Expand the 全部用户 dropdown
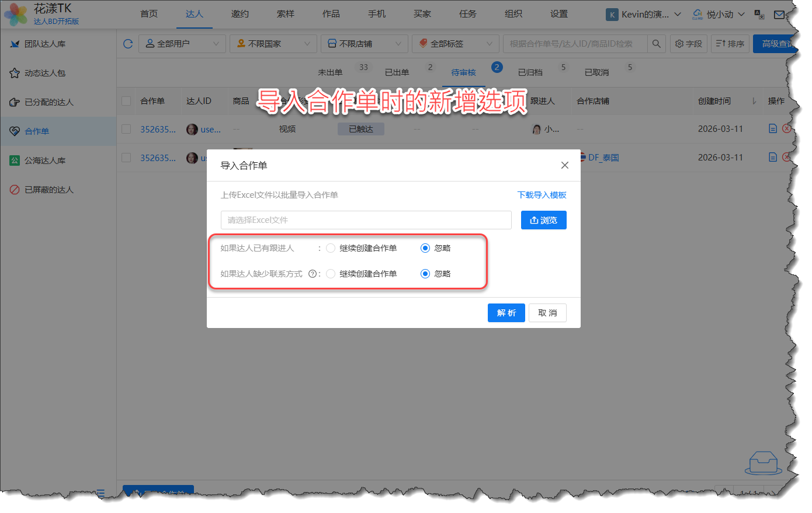 pyautogui.click(x=182, y=44)
